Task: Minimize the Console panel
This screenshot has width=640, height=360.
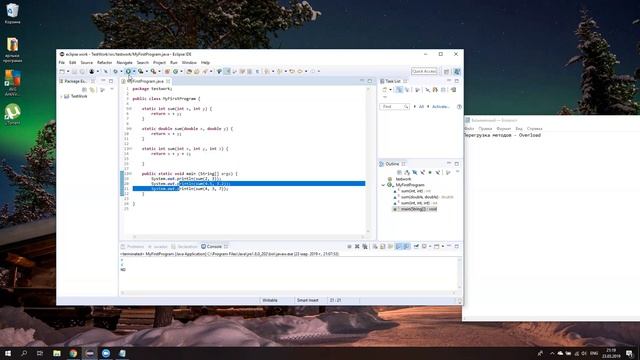Action: (449, 246)
